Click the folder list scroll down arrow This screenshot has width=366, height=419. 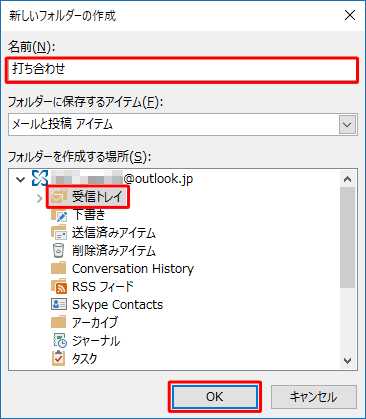pos(348,361)
